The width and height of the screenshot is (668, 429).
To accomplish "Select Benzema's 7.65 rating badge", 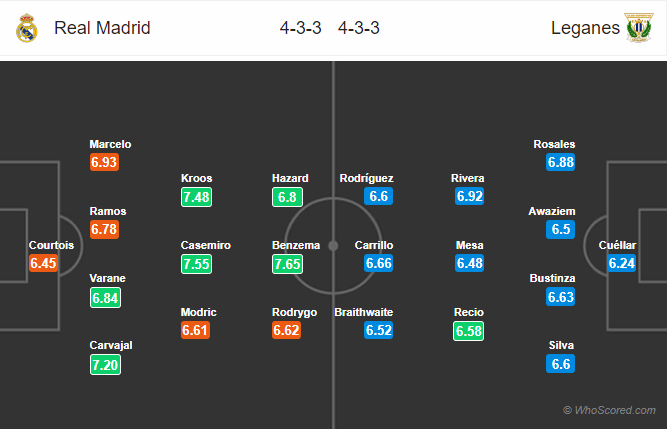I will 288,264.
